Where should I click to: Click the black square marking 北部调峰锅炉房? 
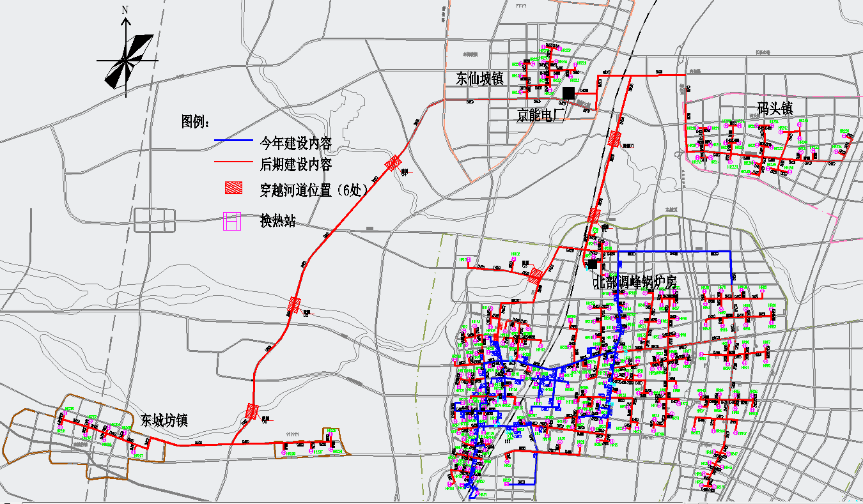(593, 264)
